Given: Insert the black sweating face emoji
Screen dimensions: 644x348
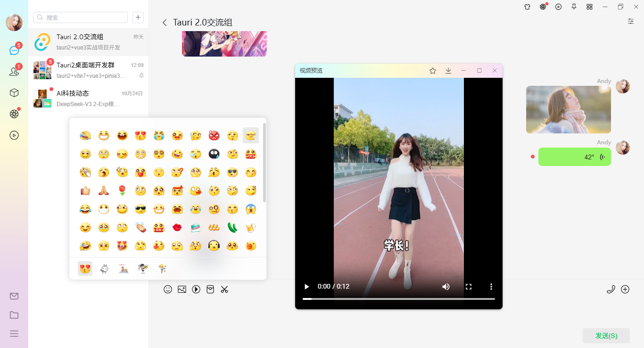Looking at the screenshot, I should [214, 154].
